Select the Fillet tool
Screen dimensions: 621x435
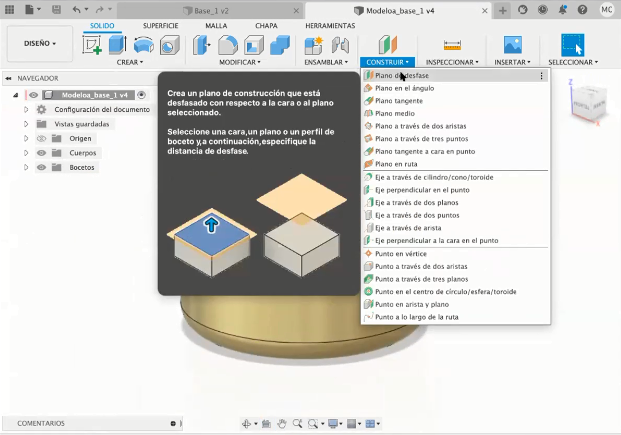(228, 45)
